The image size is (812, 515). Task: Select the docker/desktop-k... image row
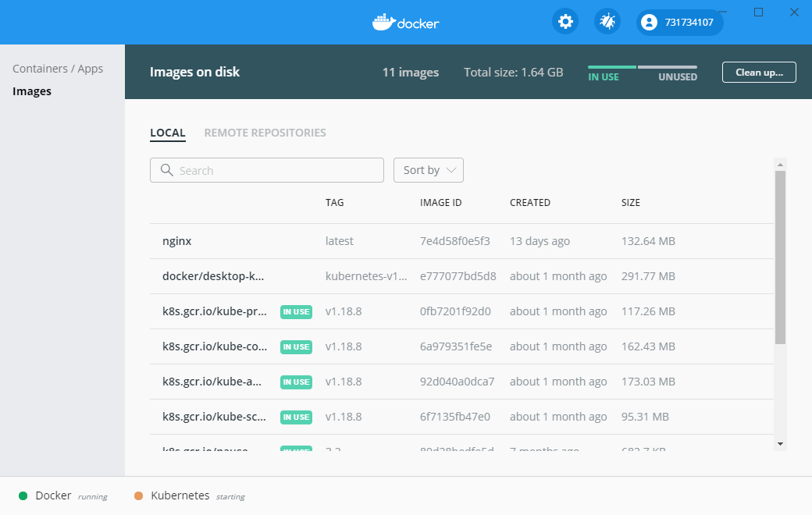461,276
